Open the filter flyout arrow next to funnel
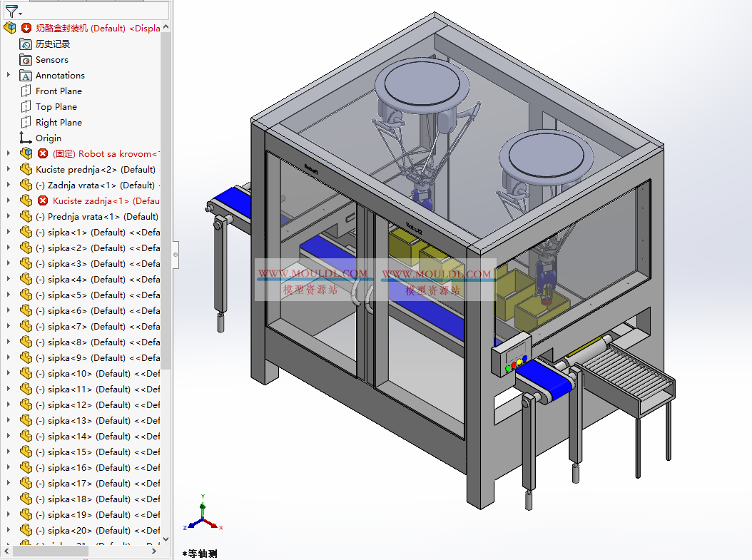This screenshot has height=560, width=752. (19, 12)
